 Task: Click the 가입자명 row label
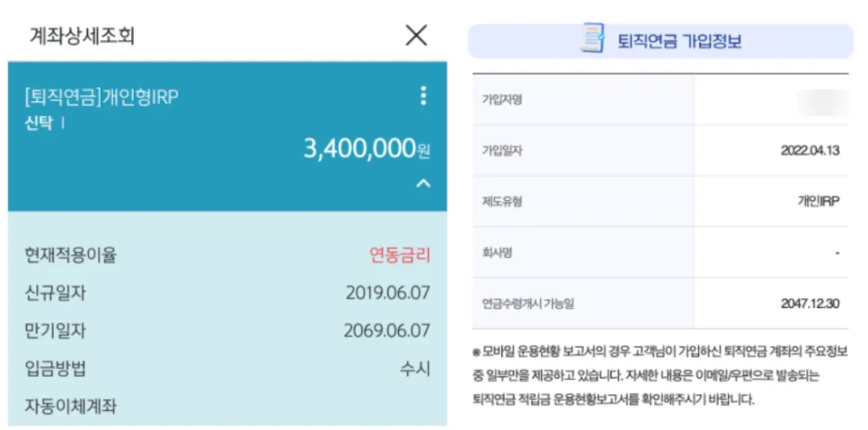[x=502, y=100]
